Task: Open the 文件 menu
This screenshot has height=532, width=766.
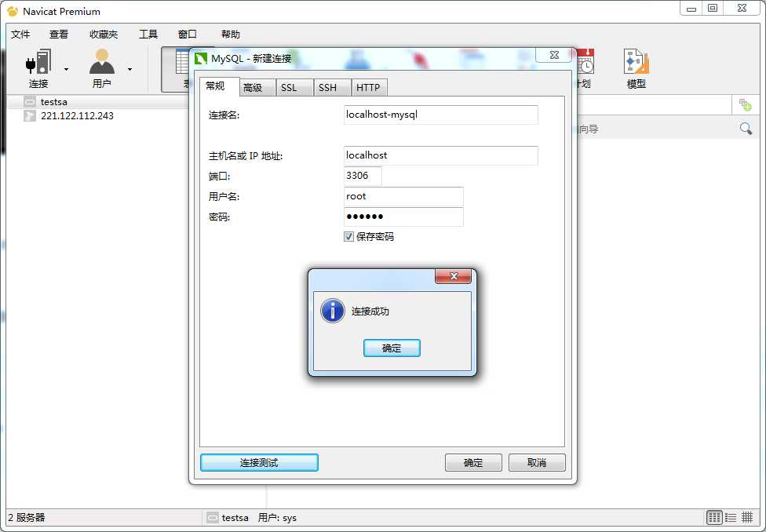Action: pyautogui.click(x=20, y=35)
